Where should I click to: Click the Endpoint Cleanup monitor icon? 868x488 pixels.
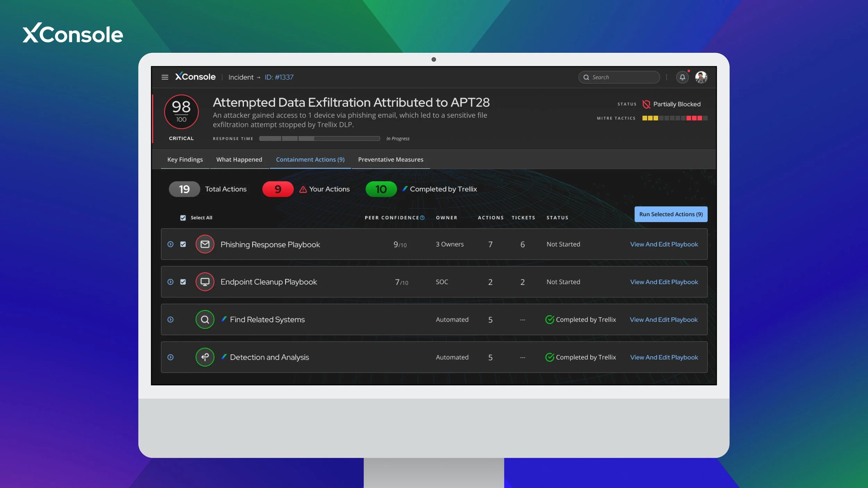coord(205,281)
